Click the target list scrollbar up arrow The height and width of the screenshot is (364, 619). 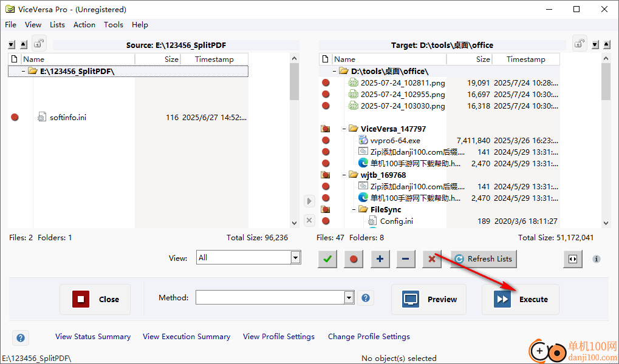[606, 58]
